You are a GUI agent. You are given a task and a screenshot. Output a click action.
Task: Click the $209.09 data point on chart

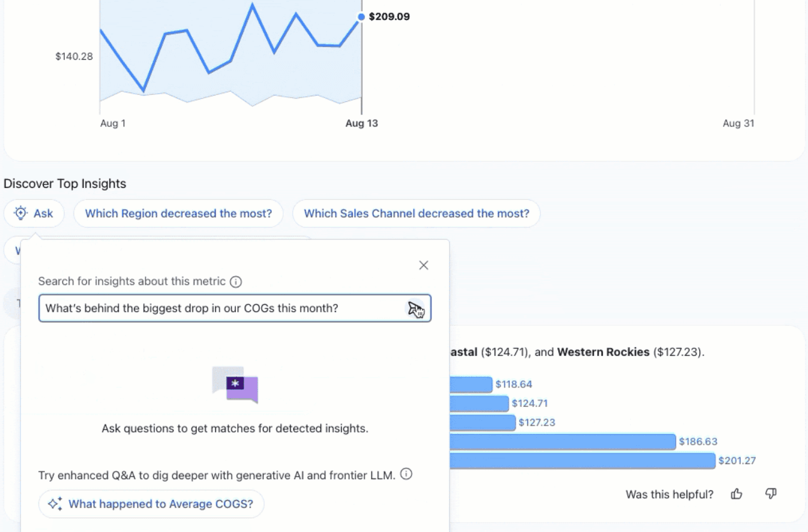[x=361, y=17]
